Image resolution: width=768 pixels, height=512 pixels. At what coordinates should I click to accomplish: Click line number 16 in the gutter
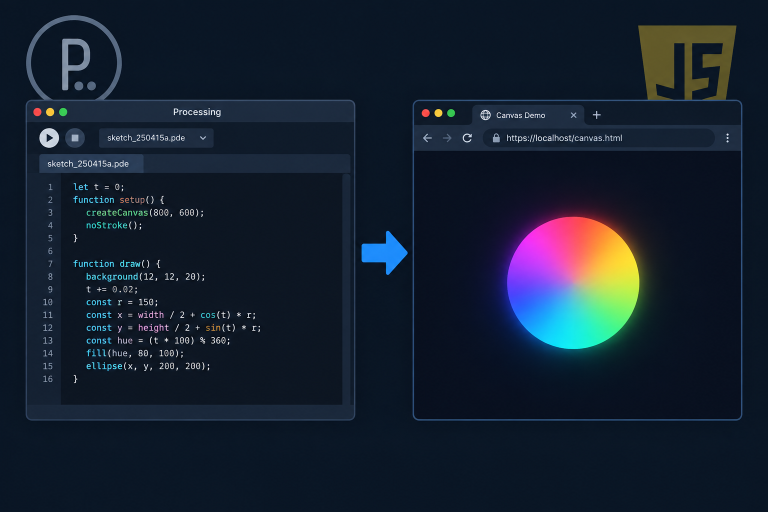click(x=48, y=379)
